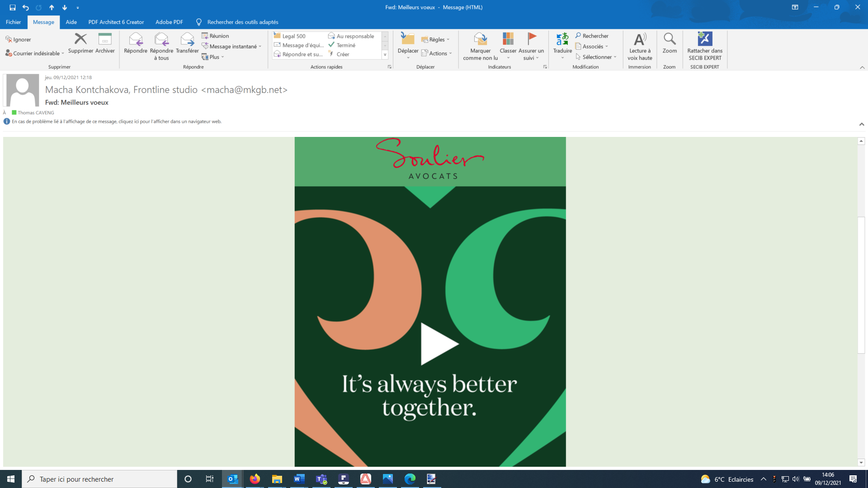
Task: Open the Associés dropdown
Action: 592,47
